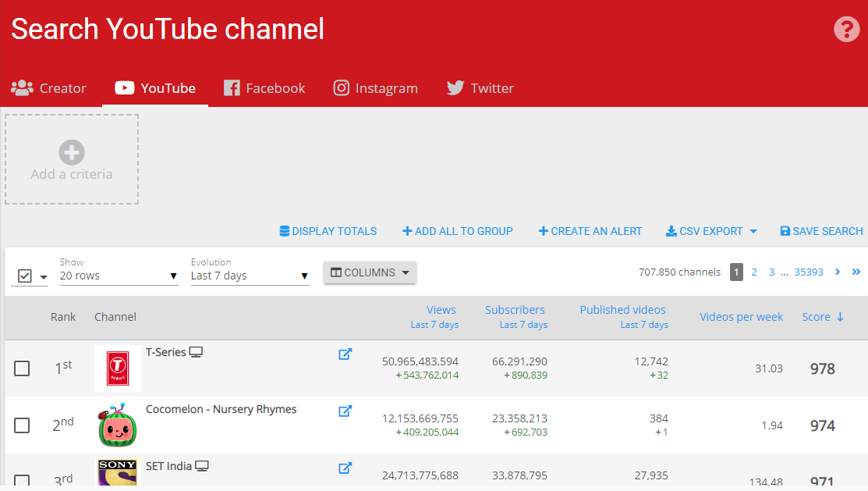
Task: Open the T-Series channel thumbnail
Action: point(117,368)
